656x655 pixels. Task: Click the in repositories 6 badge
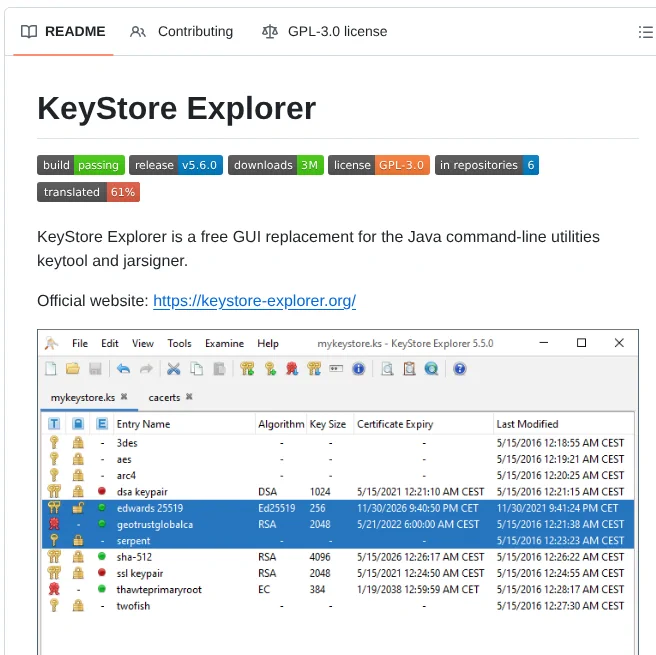pyautogui.click(x=487, y=165)
